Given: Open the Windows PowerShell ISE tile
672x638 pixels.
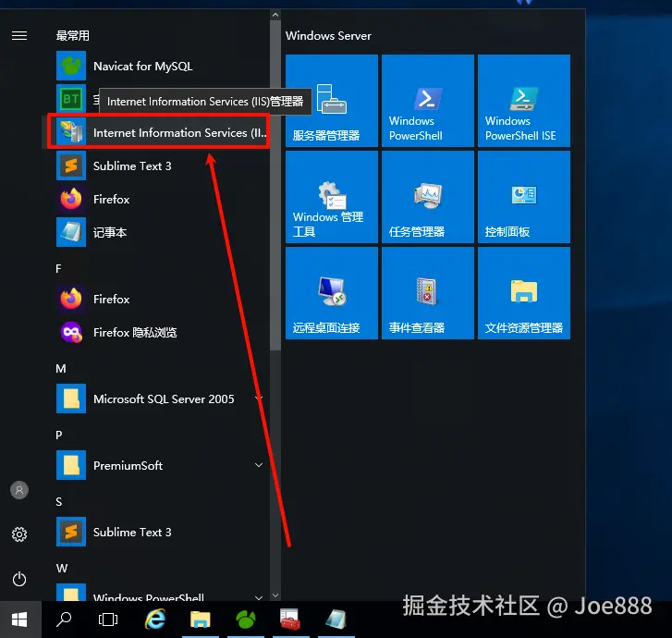Looking at the screenshot, I should point(524,101).
